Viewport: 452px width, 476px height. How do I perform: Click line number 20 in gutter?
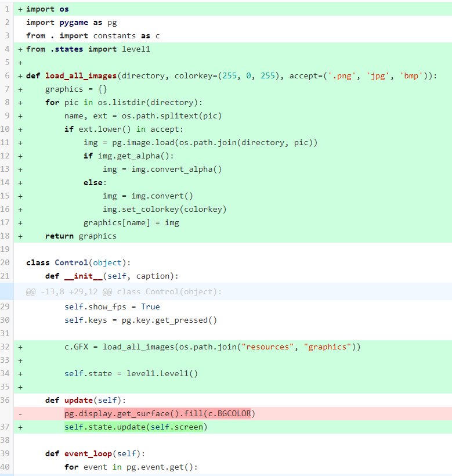coord(5,262)
